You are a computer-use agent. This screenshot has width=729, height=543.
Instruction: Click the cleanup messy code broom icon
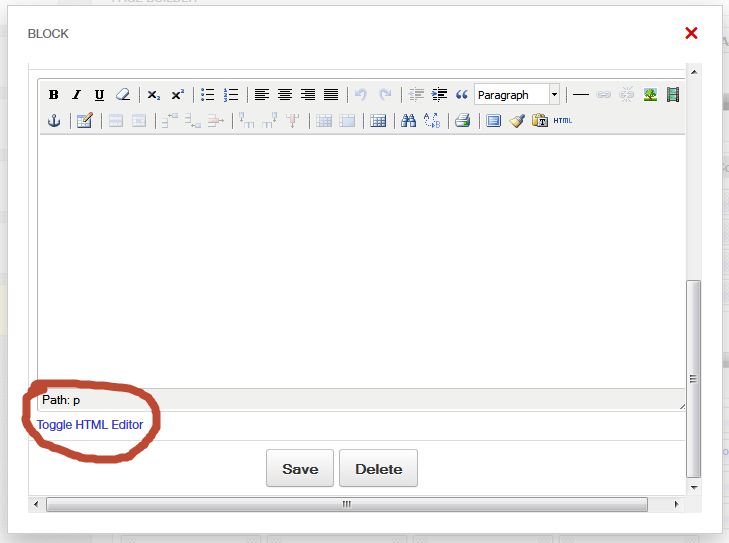click(x=517, y=121)
